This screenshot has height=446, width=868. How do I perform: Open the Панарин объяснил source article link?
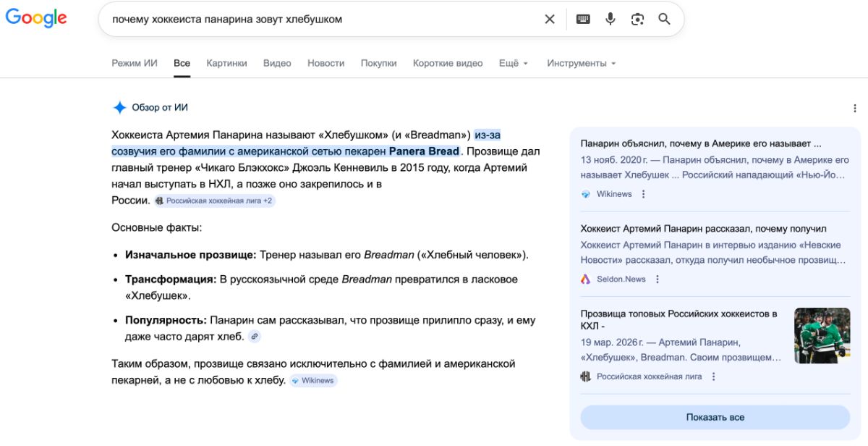click(x=700, y=143)
